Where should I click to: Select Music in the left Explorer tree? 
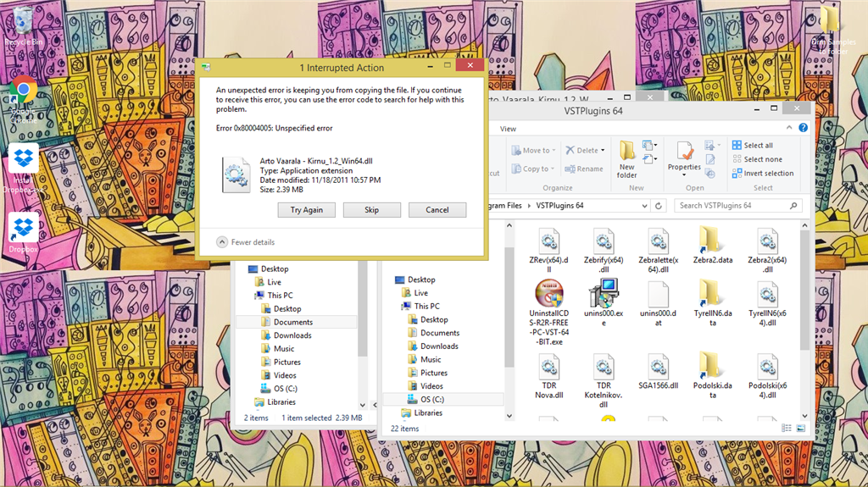click(x=277, y=349)
